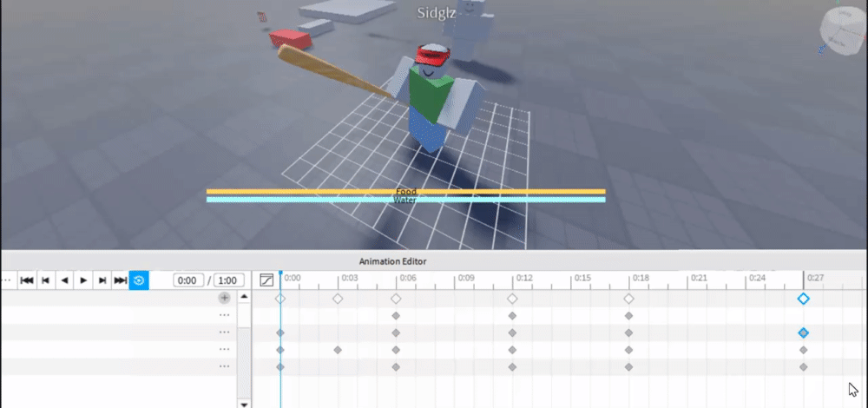Click the orange Food bar
Viewport: 868px width, 408px height.
[405, 192]
